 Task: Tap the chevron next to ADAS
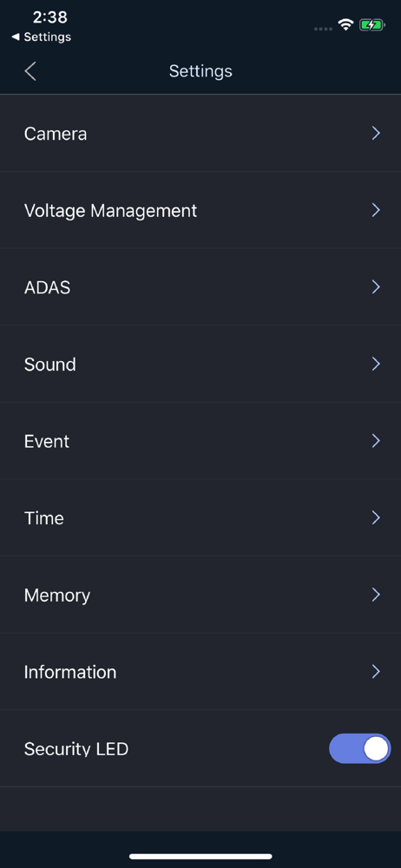click(376, 287)
